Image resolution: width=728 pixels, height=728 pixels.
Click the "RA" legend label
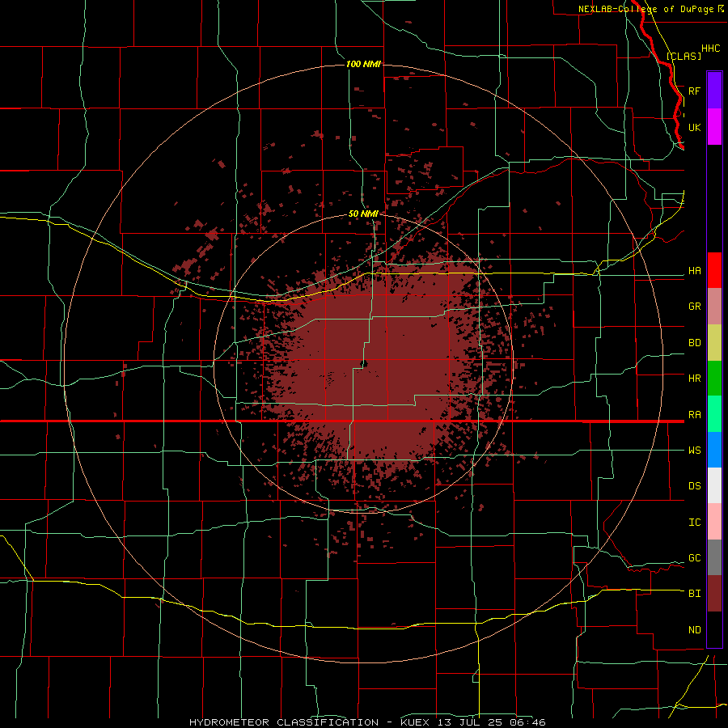coord(695,415)
